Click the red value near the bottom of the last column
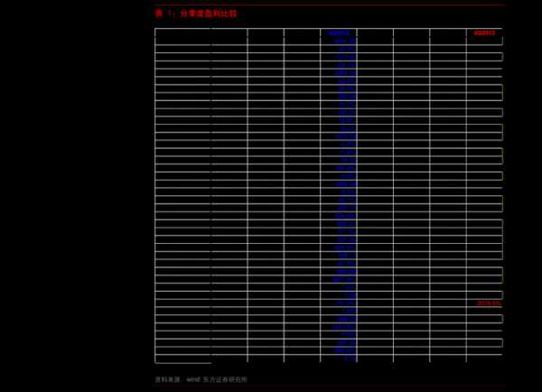 tap(489, 303)
